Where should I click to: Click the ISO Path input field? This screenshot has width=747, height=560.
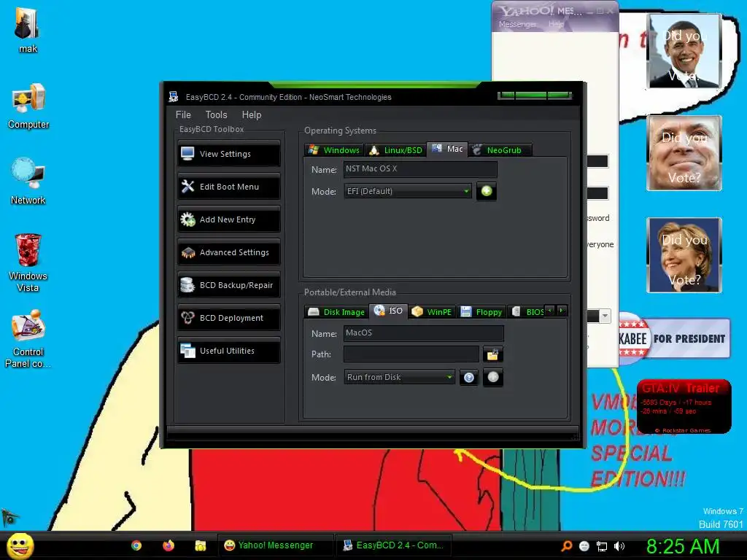click(x=411, y=354)
